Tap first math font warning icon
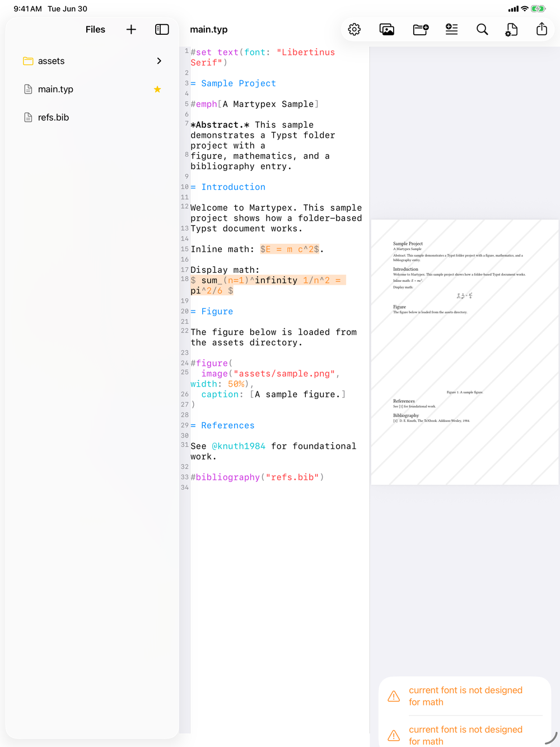The image size is (560, 747). pos(394,696)
